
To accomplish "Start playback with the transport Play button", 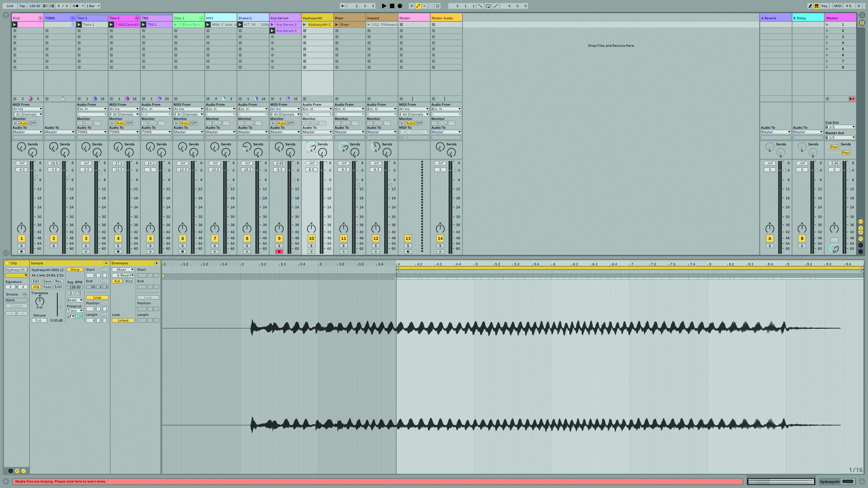I will [384, 6].
